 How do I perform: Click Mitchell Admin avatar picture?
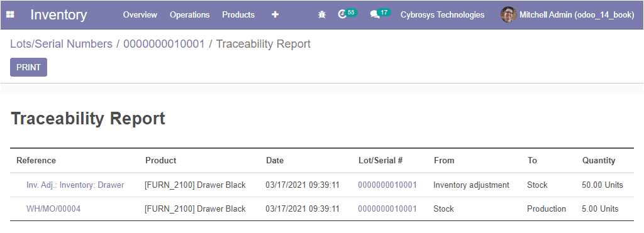pyautogui.click(x=508, y=15)
